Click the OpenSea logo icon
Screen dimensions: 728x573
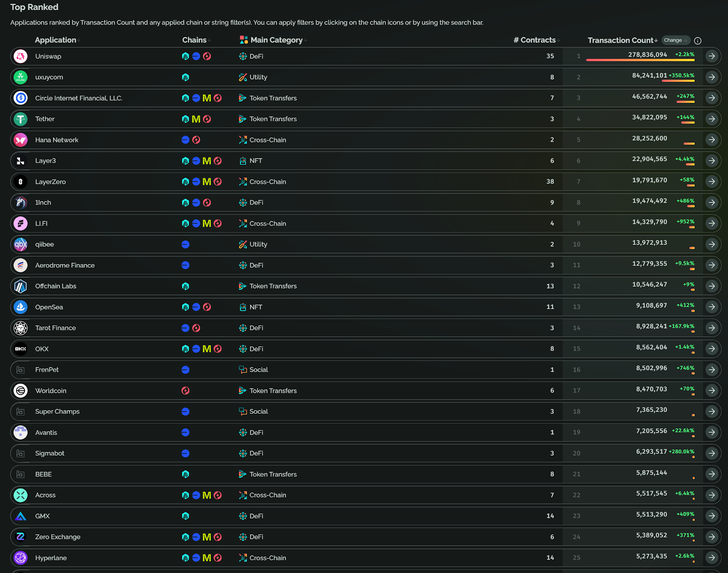point(20,307)
